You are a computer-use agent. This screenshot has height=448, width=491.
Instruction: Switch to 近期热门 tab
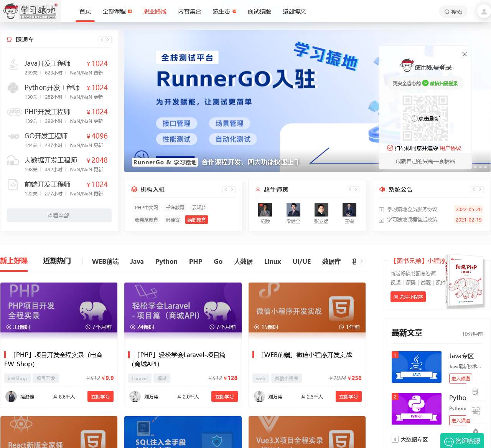(57, 261)
